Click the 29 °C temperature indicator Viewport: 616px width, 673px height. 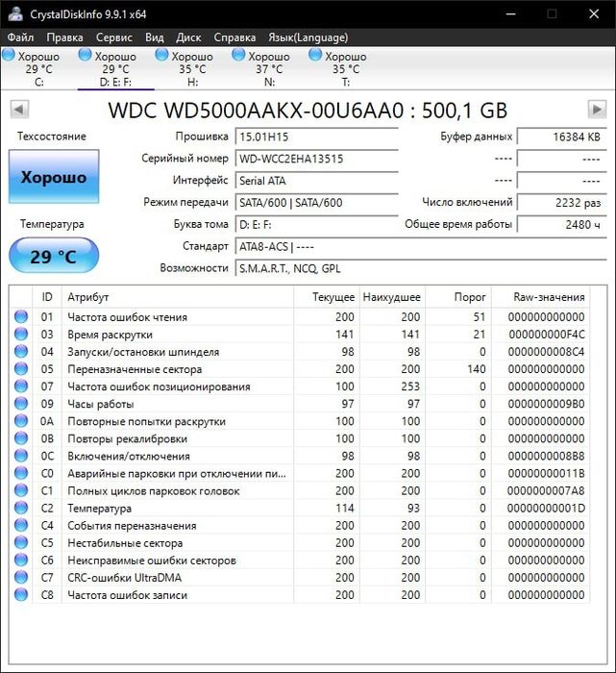[x=54, y=256]
